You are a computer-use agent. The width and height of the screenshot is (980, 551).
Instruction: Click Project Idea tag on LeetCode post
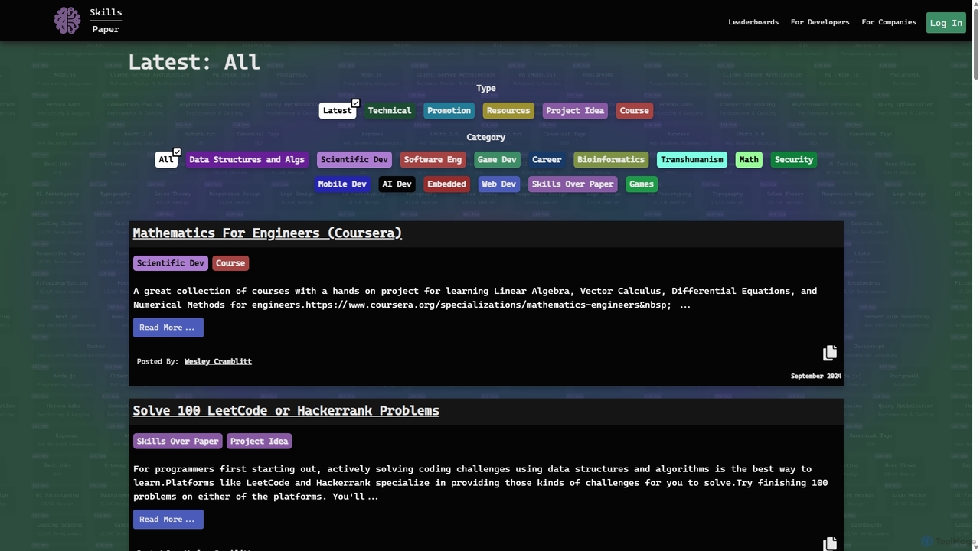[260, 441]
